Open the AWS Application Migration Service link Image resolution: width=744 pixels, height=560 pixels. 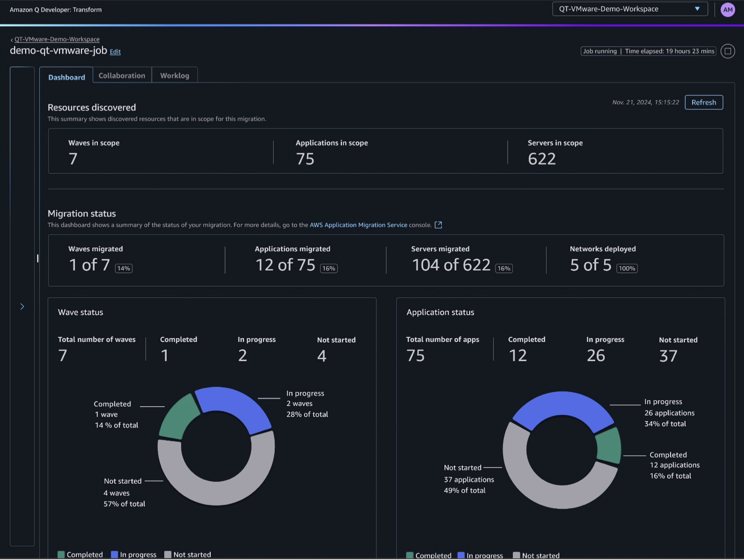(x=358, y=224)
